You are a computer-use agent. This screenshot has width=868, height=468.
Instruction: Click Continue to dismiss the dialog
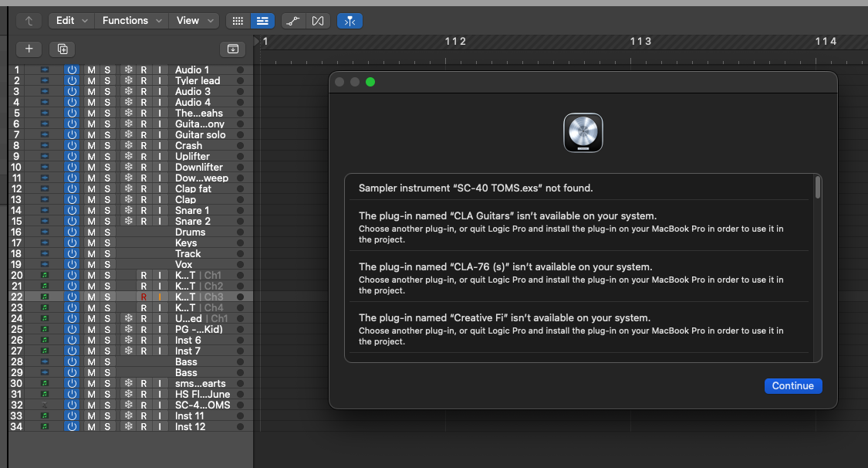click(x=793, y=386)
